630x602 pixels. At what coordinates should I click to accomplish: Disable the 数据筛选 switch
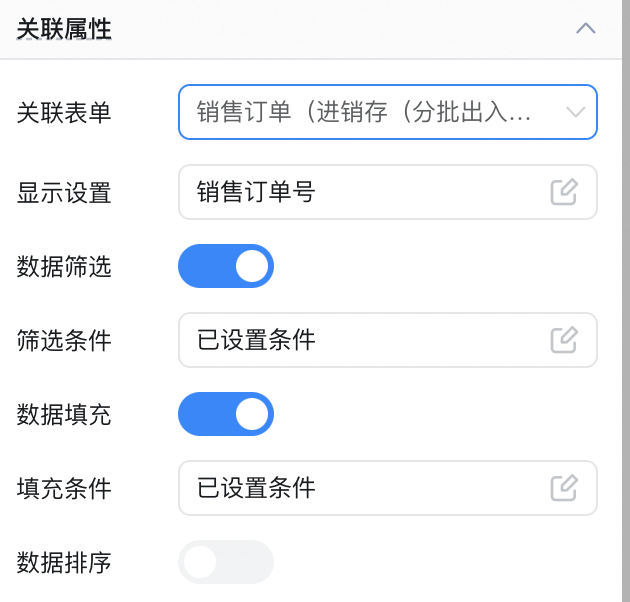[x=226, y=266]
